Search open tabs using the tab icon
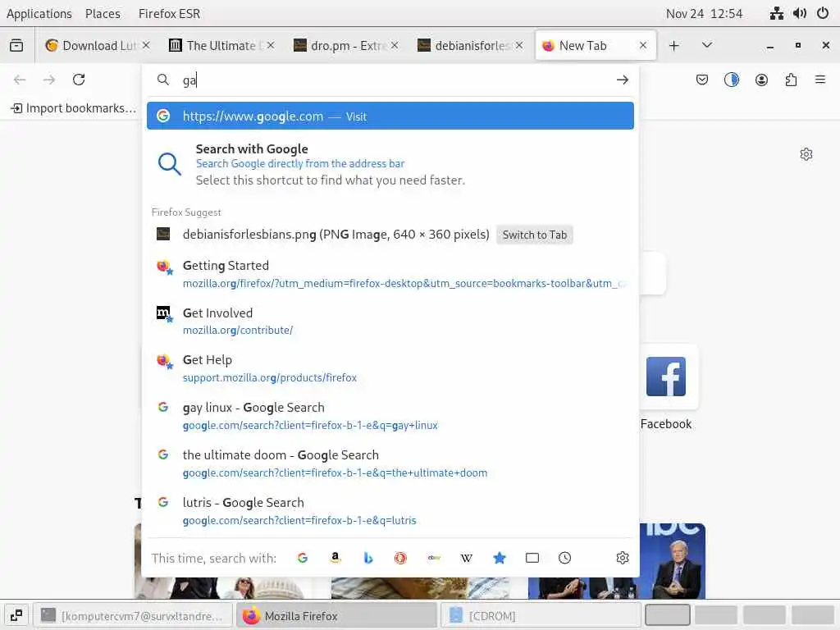Viewport: 840px width, 630px height. [x=532, y=558]
